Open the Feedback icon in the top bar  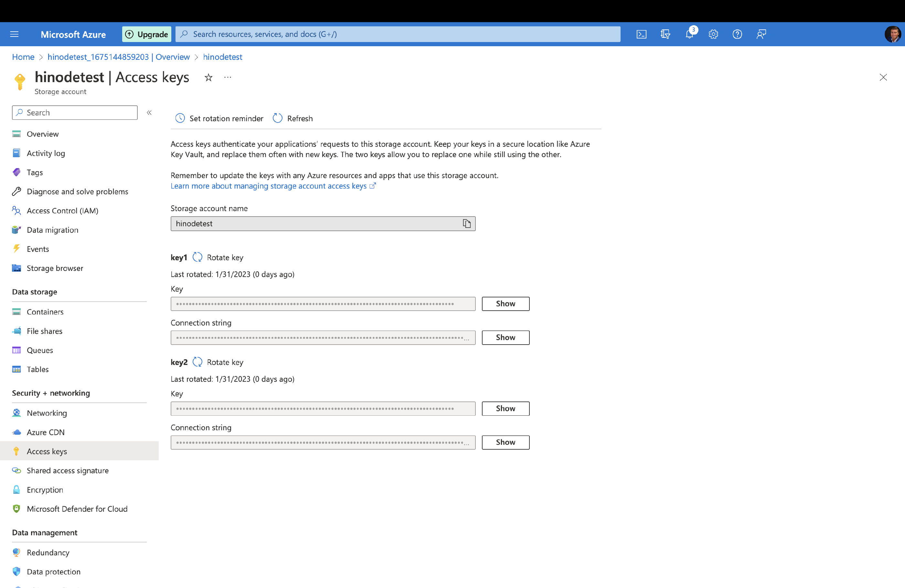[x=761, y=34]
